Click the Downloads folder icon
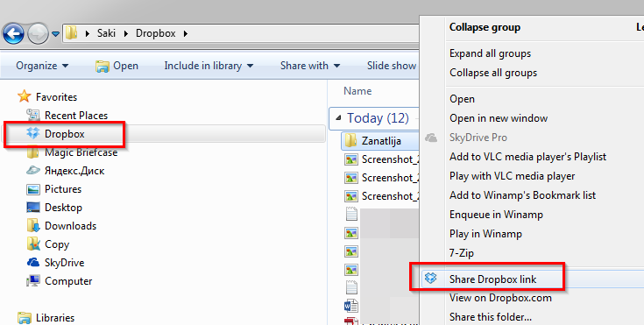Image resolution: width=644 pixels, height=325 pixels. (33, 225)
